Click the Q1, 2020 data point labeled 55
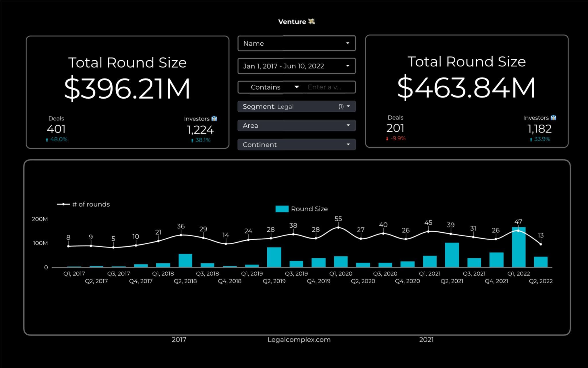The height and width of the screenshot is (368, 588). pyautogui.click(x=338, y=227)
